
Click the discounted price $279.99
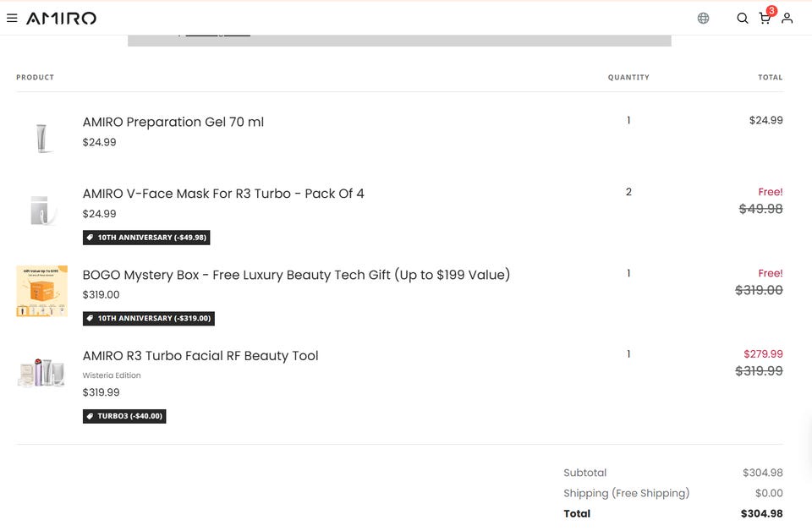[x=763, y=354]
